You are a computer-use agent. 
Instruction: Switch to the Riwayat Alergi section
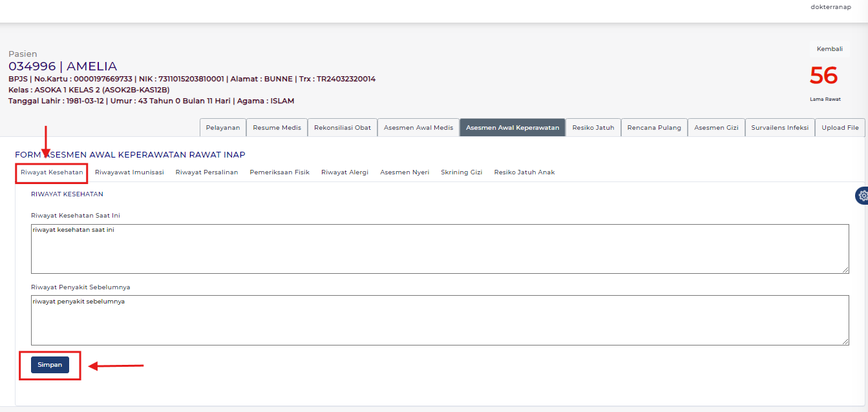(344, 172)
